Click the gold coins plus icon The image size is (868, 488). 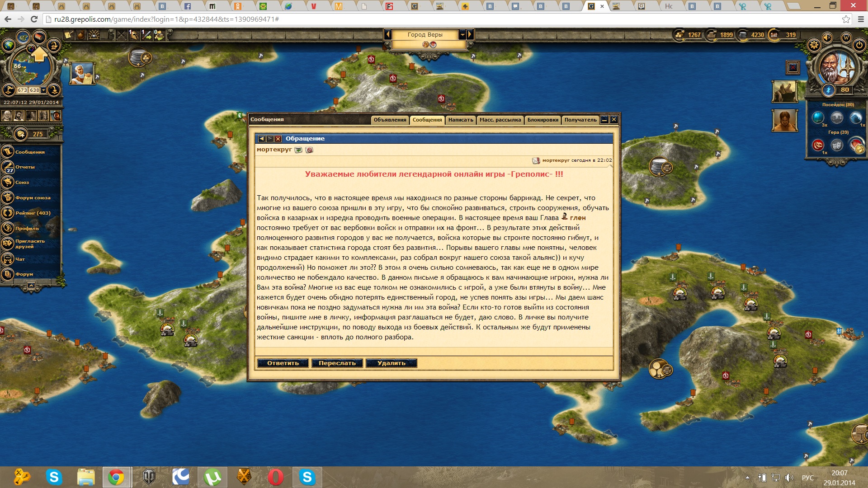coord(20,134)
